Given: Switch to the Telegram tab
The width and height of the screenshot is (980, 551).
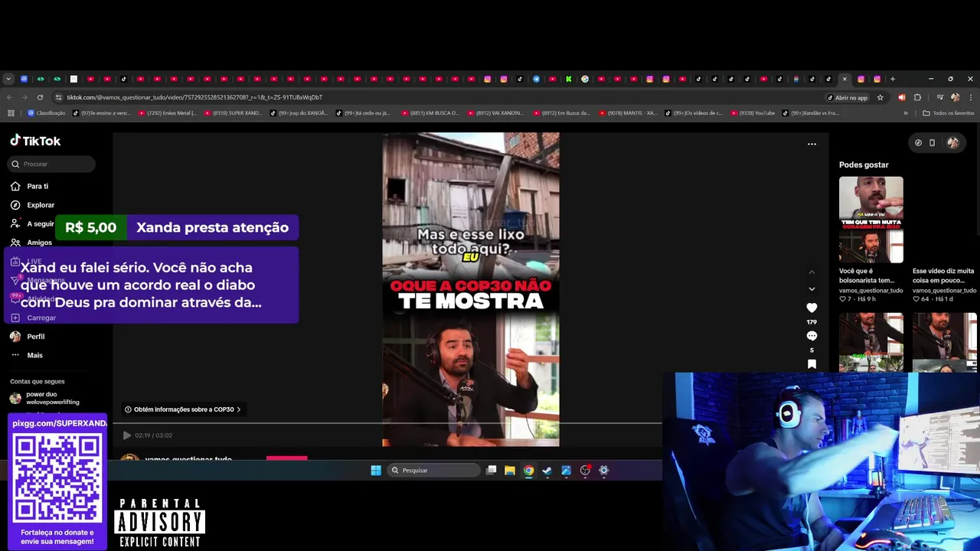Looking at the screenshot, I should [536, 79].
